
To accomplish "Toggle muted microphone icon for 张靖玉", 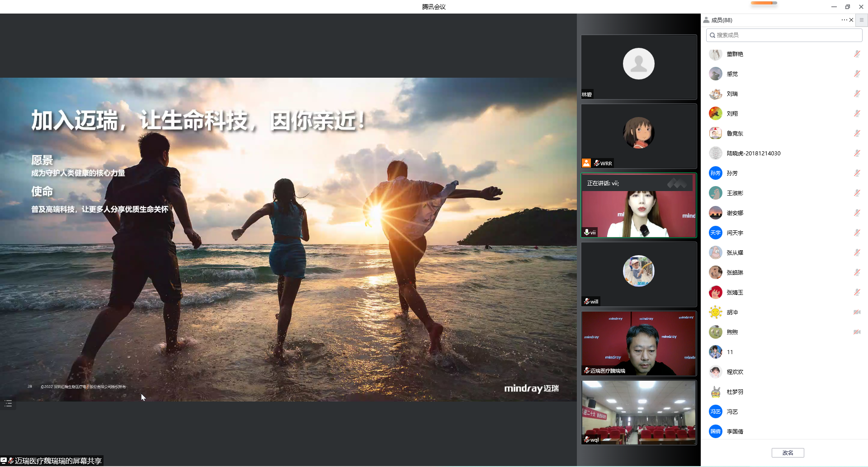I will (x=857, y=293).
